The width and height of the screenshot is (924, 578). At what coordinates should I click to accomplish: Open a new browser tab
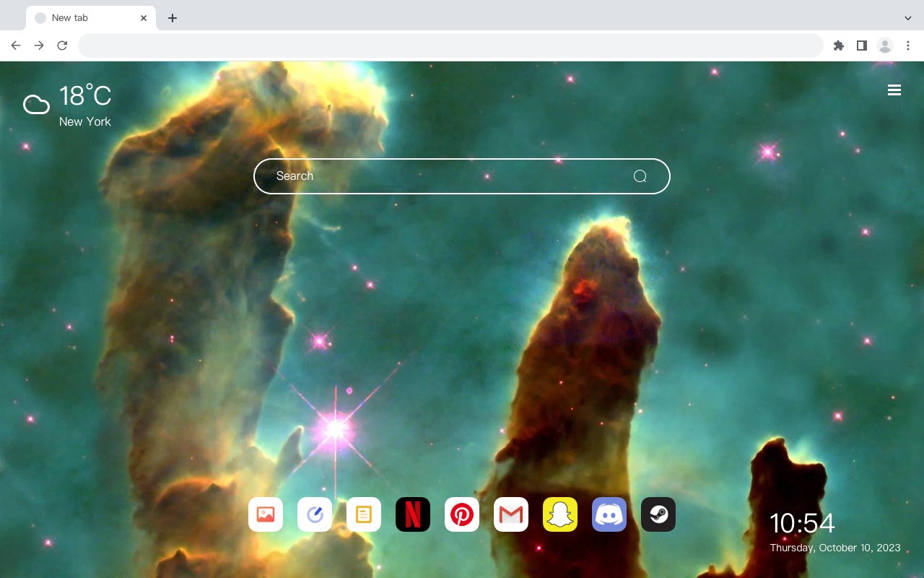tap(172, 18)
